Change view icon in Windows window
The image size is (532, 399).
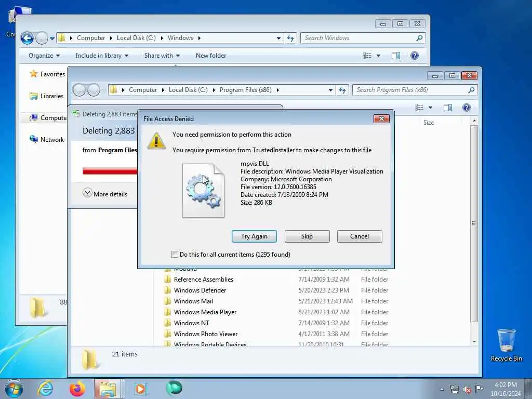pyautogui.click(x=367, y=56)
